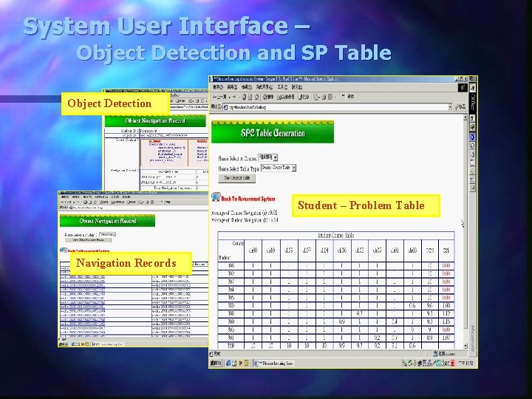Click the system tray clock
Viewport: 532px width, 399px height.
[x=467, y=364]
